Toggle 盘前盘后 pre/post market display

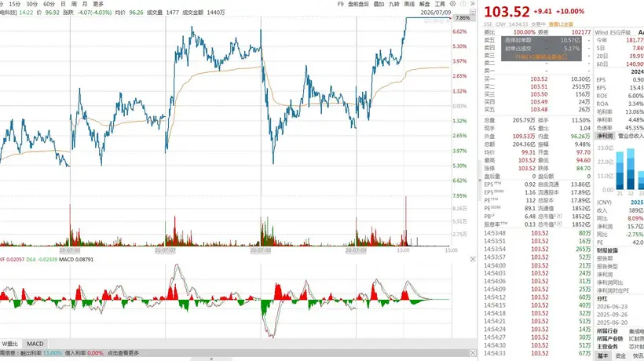coord(358,4)
